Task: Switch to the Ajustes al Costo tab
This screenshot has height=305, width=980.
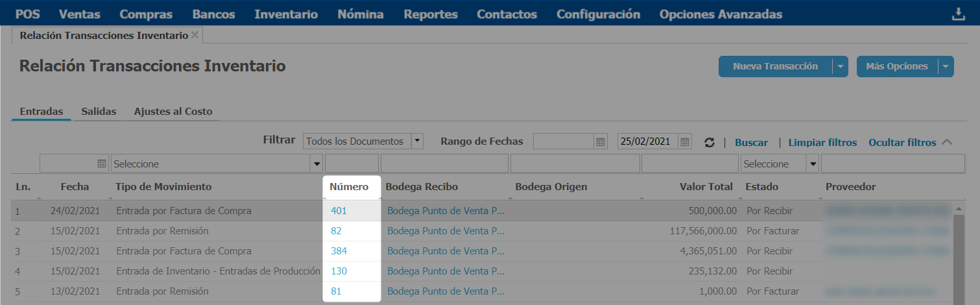Action: [173, 112]
